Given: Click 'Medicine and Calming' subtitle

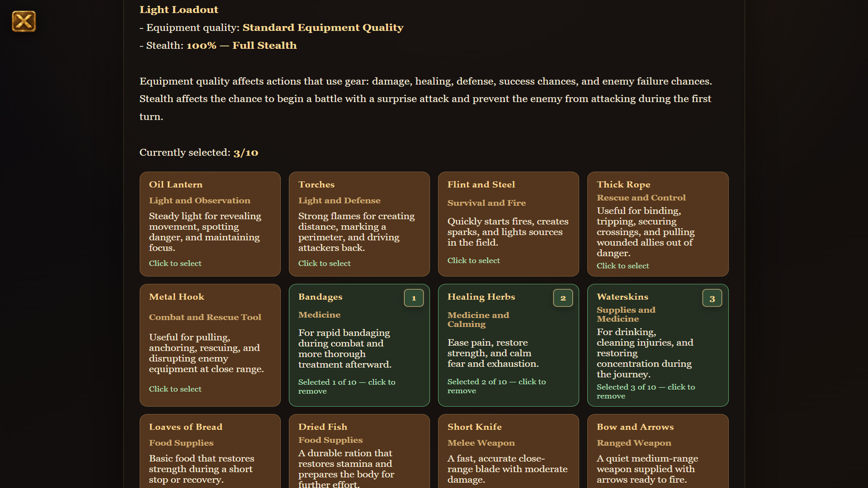Looking at the screenshot, I should [x=478, y=319].
